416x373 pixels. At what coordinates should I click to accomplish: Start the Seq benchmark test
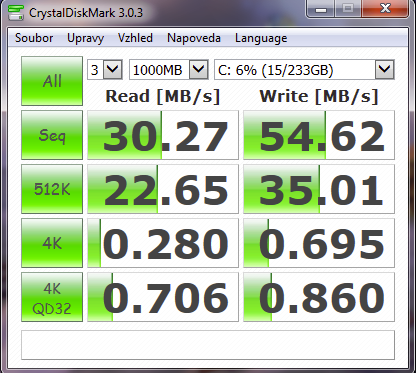coord(52,135)
